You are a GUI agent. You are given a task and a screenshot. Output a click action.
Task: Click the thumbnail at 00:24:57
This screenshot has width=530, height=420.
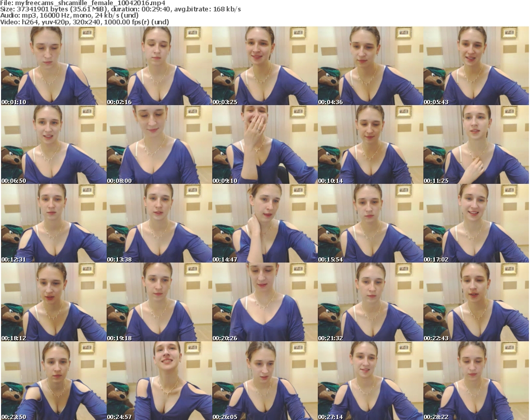tap(159, 381)
